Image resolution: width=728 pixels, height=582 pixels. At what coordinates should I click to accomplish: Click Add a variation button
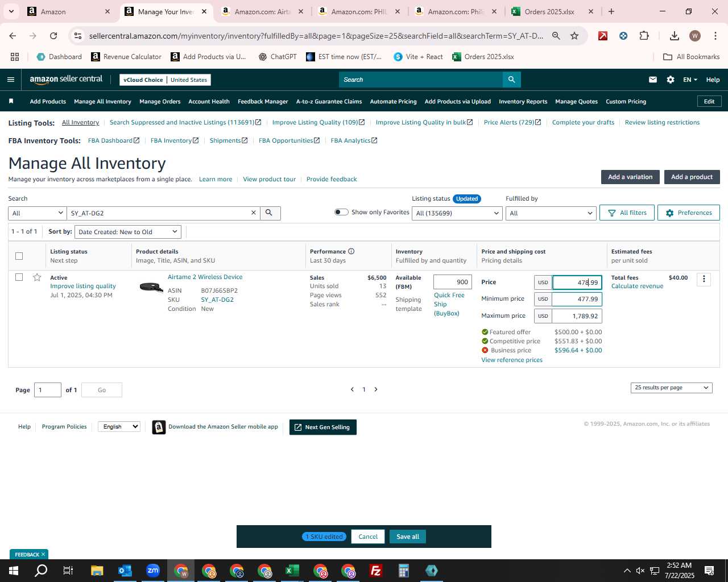[x=630, y=177]
